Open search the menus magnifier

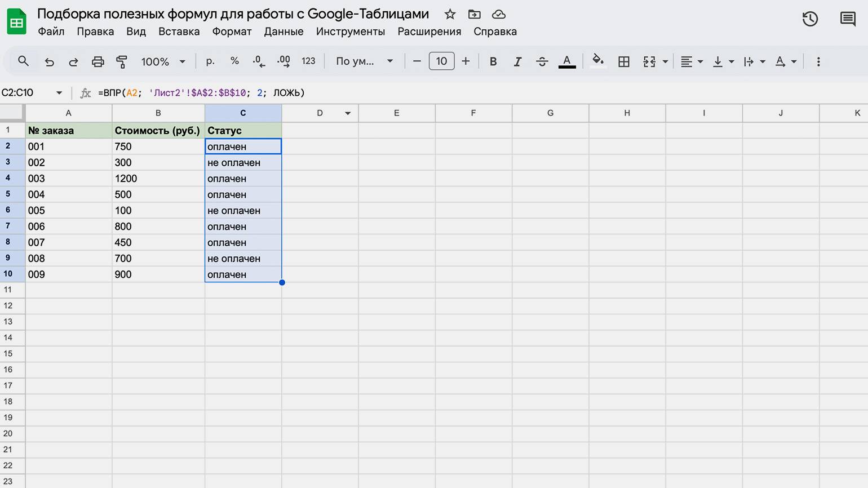click(x=23, y=61)
